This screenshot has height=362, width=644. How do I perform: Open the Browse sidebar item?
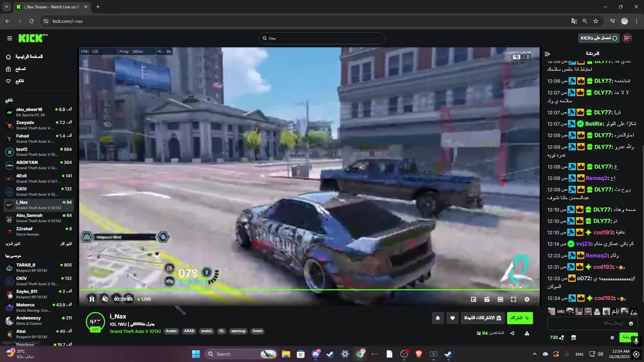[17, 69]
